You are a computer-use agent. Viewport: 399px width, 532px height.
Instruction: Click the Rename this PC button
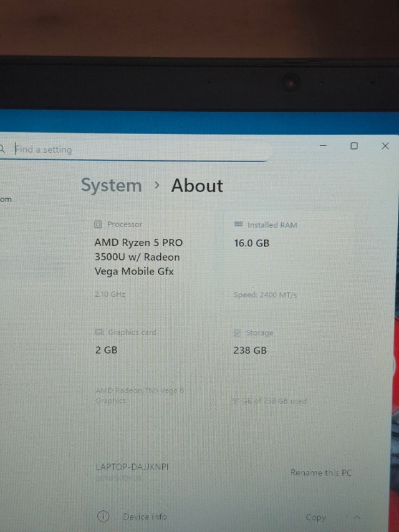321,472
